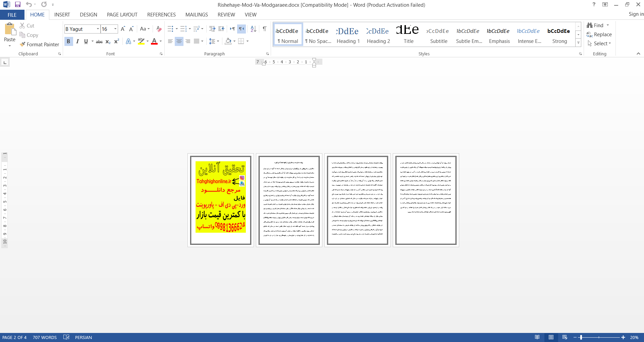Decrease paragraph indent
Viewport: 644px width, 342px height.
(212, 29)
